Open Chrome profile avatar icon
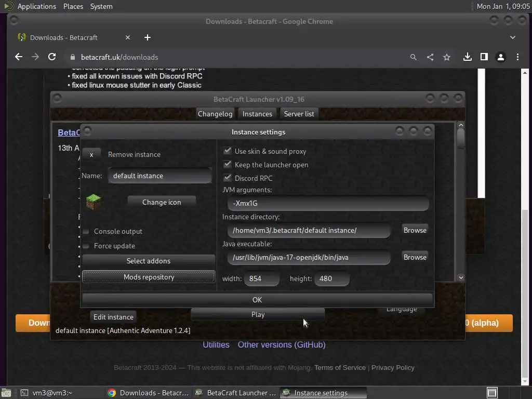 click(501, 57)
